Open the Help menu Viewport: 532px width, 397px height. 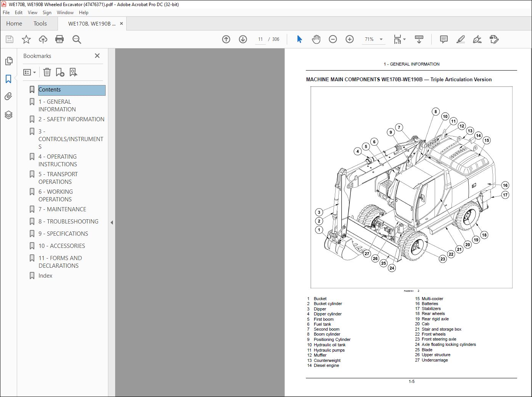(84, 13)
